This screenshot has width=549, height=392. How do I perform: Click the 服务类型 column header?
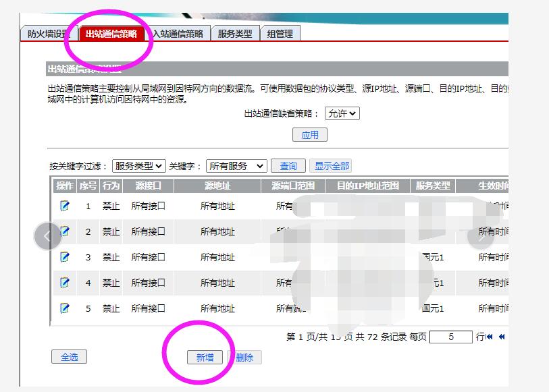point(433,186)
